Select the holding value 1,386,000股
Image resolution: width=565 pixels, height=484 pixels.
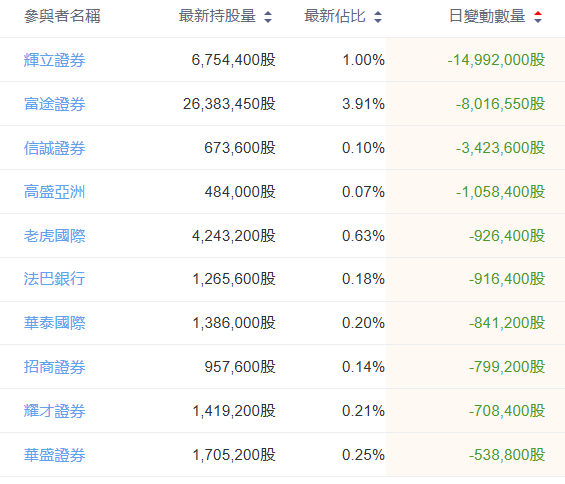coord(234,323)
